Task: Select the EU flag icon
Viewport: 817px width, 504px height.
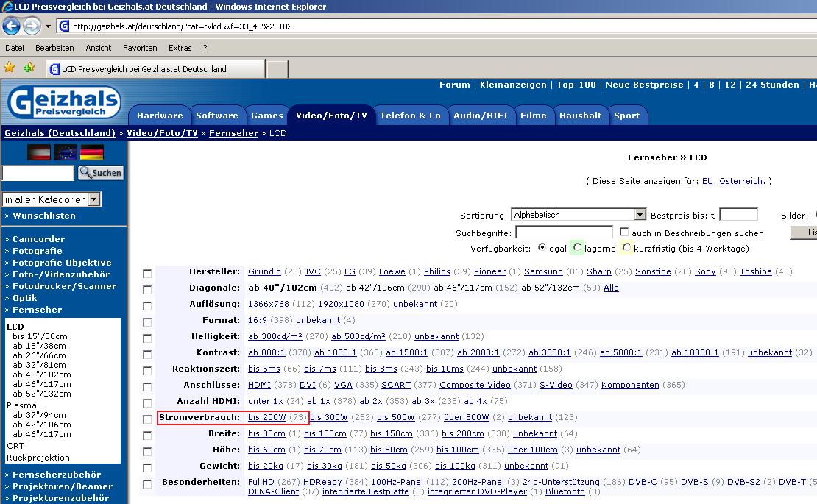Action: coord(65,152)
